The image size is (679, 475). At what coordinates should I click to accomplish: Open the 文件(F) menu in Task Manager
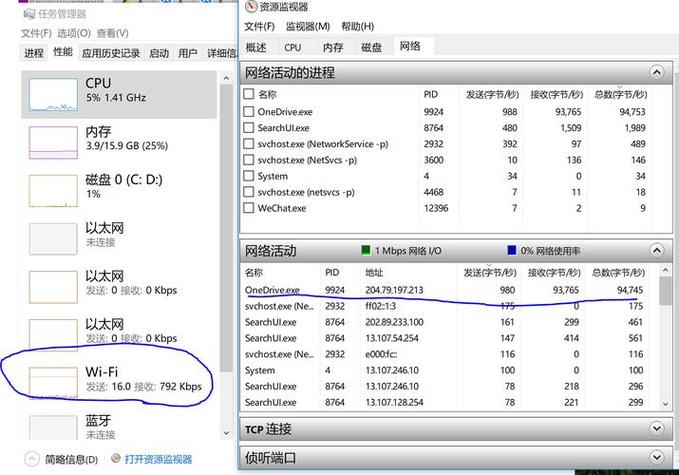coord(36,33)
